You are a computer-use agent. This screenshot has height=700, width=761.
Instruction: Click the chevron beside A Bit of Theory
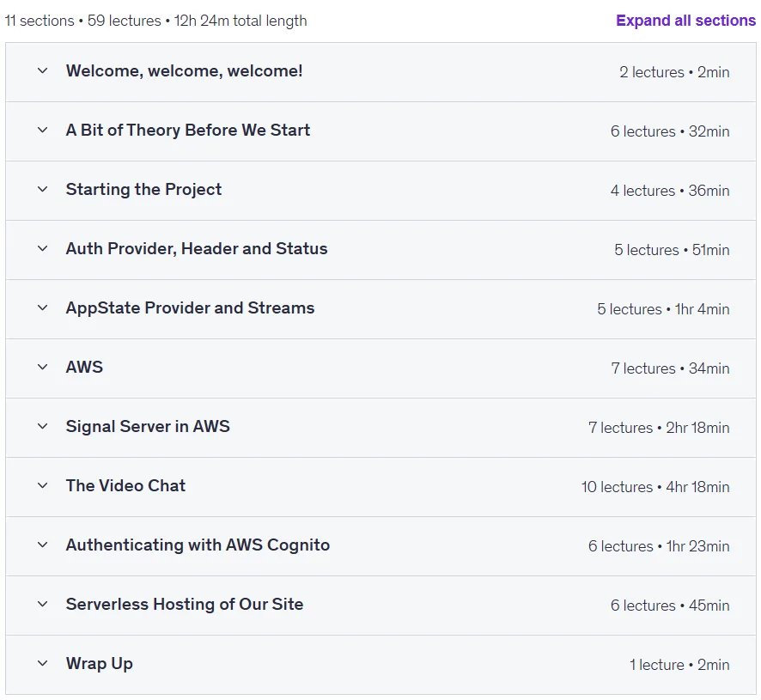(43, 130)
